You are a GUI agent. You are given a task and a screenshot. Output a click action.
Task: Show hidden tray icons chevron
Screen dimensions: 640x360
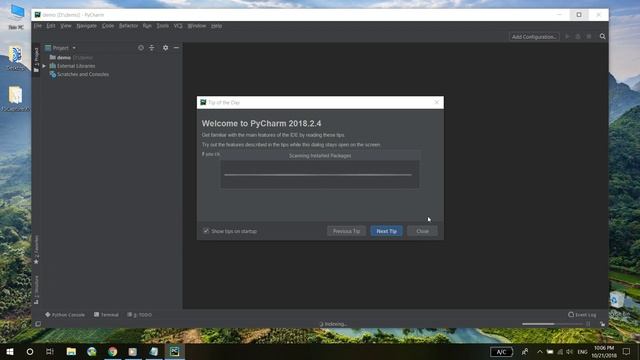[x=540, y=351]
